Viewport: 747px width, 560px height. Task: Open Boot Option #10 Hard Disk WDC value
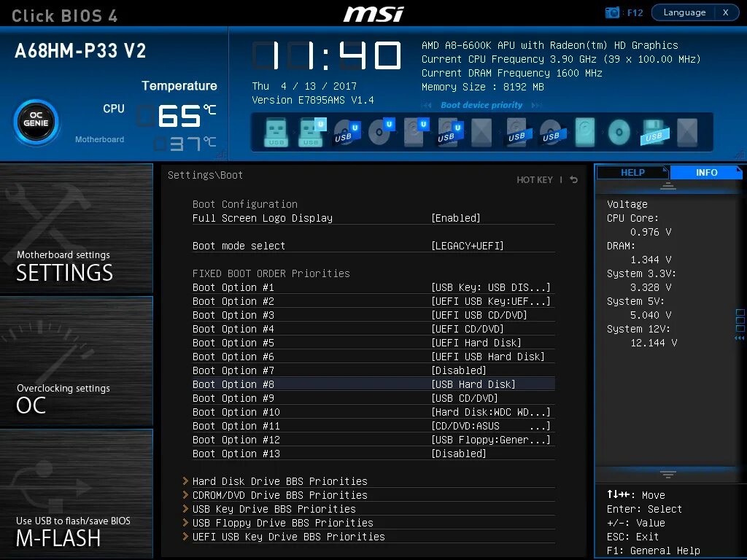click(x=491, y=411)
